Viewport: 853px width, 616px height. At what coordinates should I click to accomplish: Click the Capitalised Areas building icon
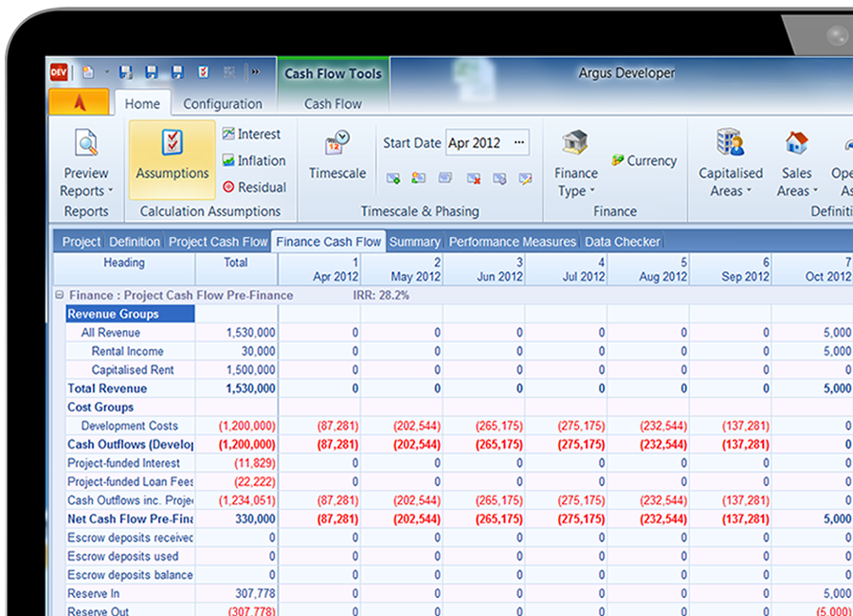tap(730, 141)
